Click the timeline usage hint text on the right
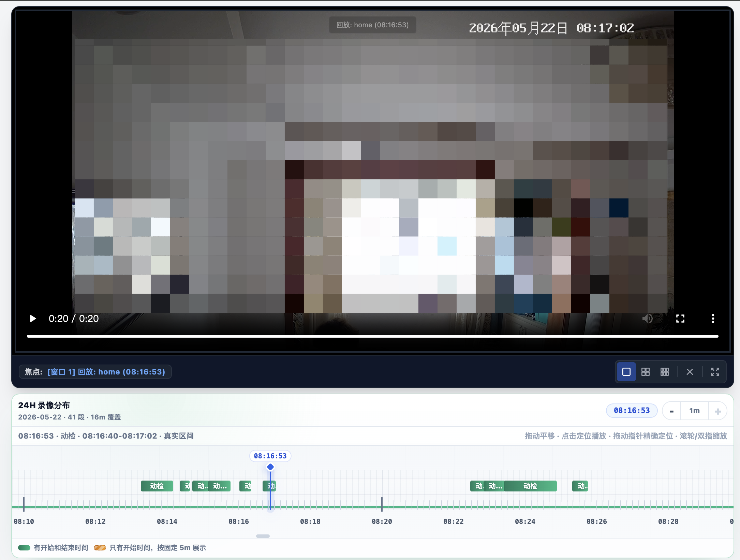740x560 pixels. tap(626, 436)
